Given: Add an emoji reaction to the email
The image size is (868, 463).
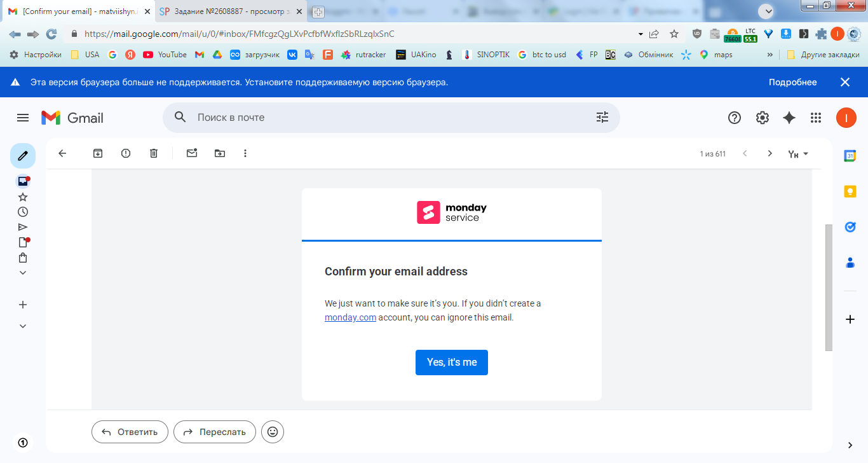Looking at the screenshot, I should pos(273,432).
